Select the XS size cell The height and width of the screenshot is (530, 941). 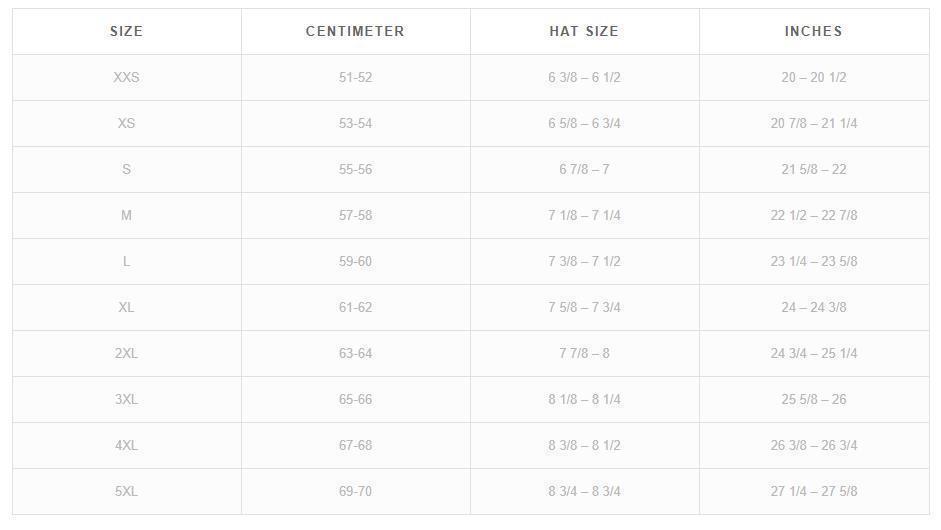click(126, 123)
